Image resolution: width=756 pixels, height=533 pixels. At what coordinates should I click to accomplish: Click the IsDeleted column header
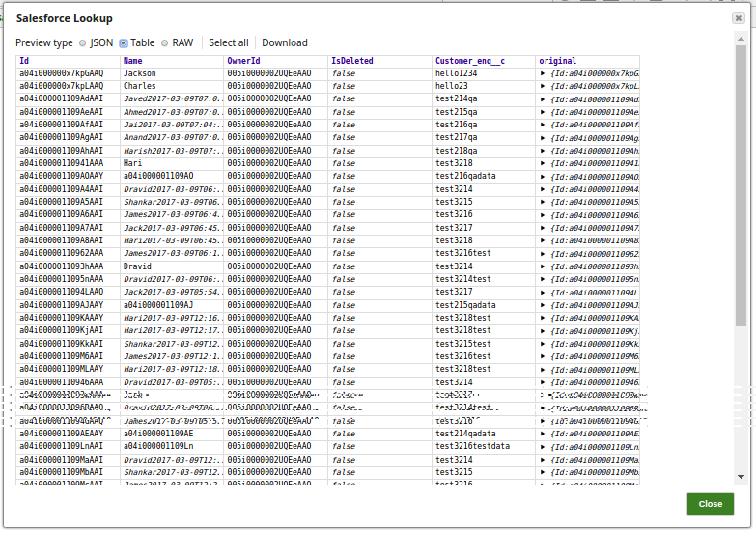(379, 61)
